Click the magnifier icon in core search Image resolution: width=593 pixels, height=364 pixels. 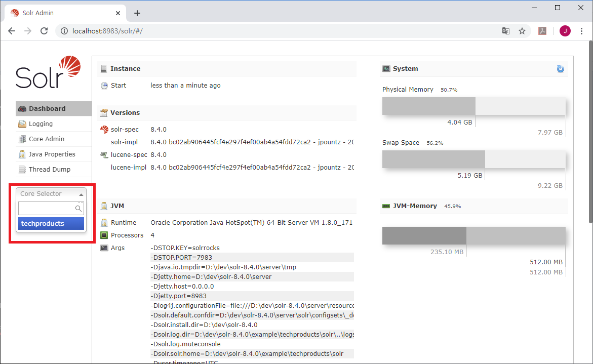click(78, 208)
